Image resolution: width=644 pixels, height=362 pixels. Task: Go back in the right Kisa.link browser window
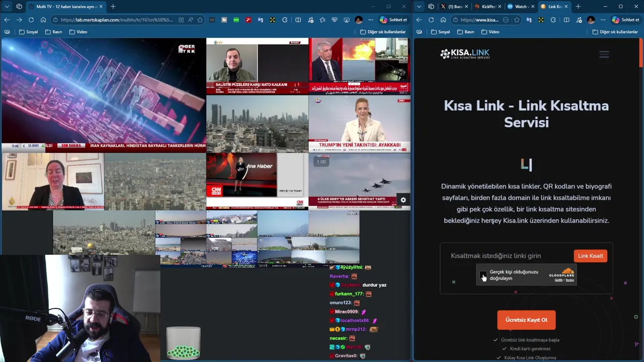[x=419, y=20]
